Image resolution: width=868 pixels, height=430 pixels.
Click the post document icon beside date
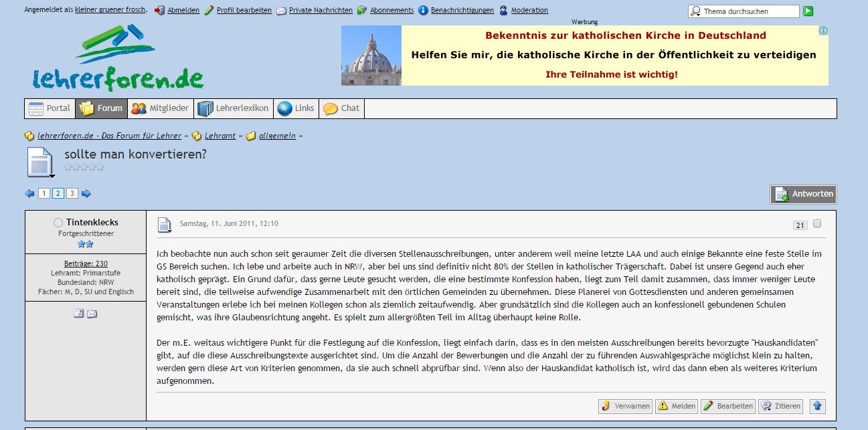[165, 225]
